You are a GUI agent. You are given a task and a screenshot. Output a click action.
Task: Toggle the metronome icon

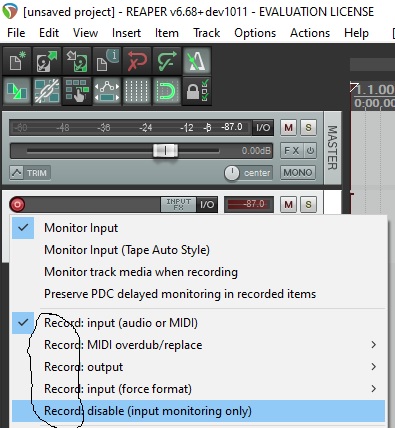coord(197,61)
